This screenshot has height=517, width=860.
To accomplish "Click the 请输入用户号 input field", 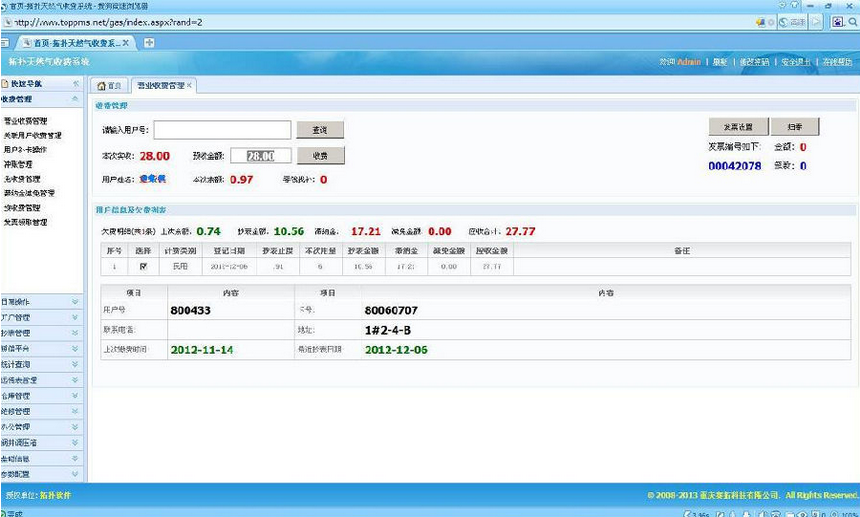I will click(x=222, y=130).
